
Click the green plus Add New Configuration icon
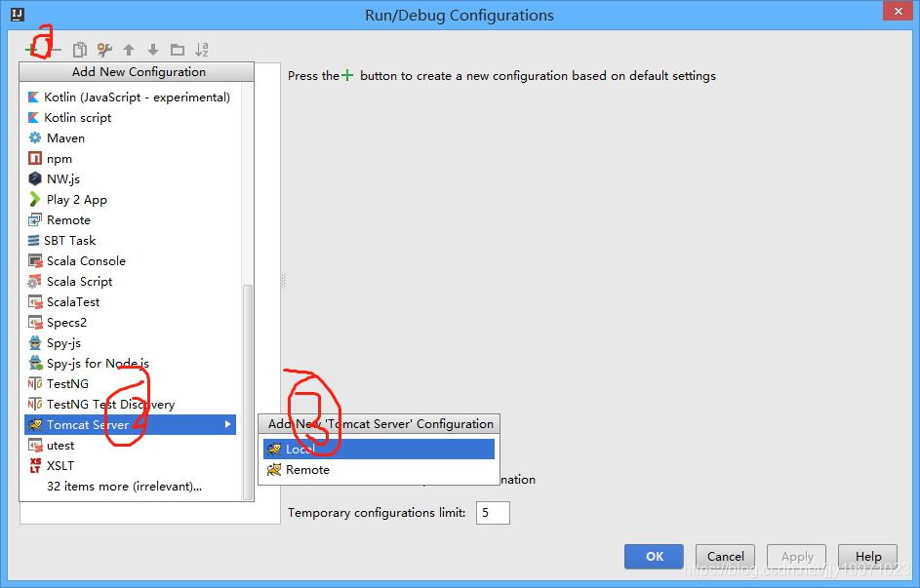(31, 50)
